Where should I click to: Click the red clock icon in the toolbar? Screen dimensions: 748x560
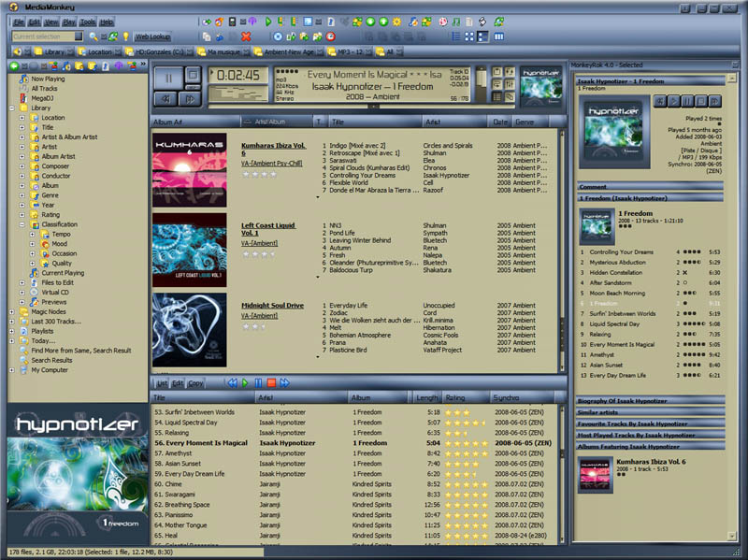point(331,36)
